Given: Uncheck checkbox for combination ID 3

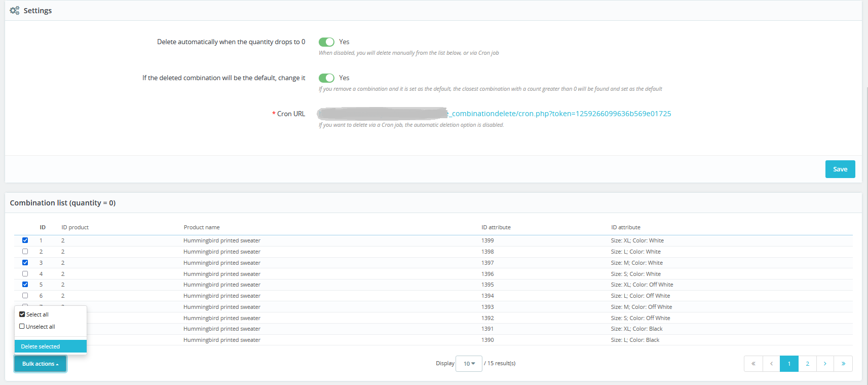Looking at the screenshot, I should [x=25, y=263].
